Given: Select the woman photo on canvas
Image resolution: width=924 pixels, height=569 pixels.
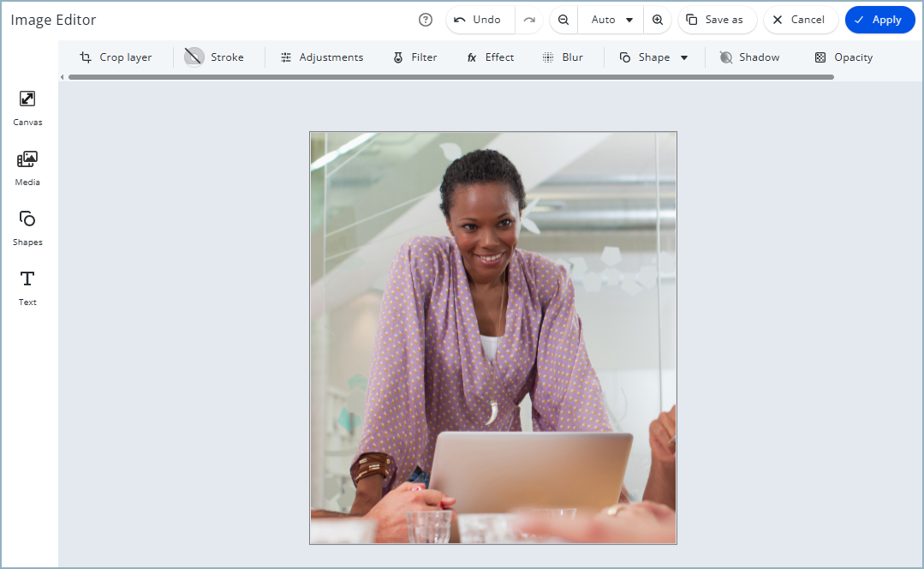Looking at the screenshot, I should [492, 338].
